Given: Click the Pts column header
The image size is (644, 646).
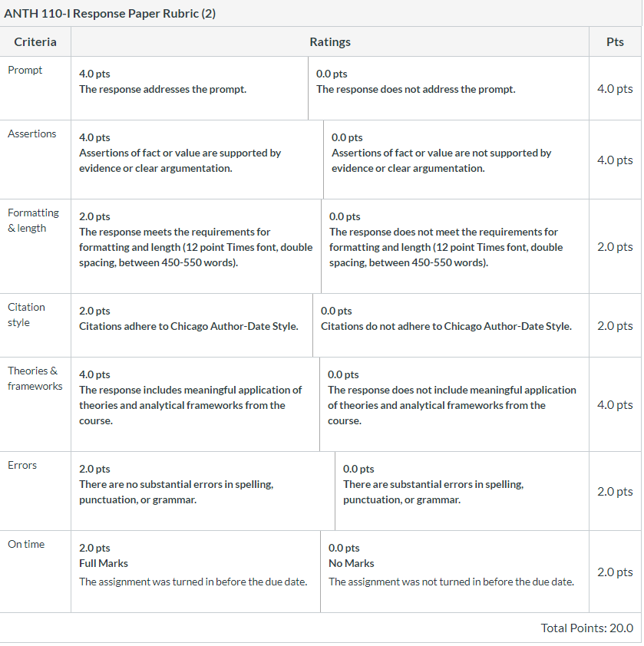Looking at the screenshot, I should coord(615,42).
